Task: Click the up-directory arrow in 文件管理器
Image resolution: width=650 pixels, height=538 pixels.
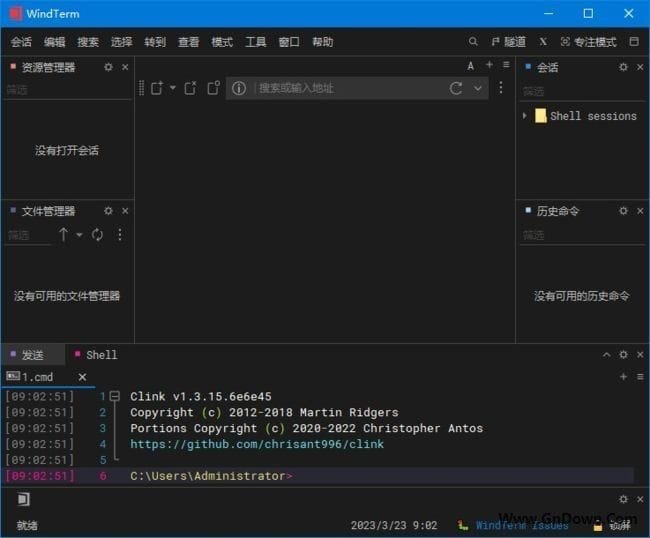Action: click(x=63, y=235)
